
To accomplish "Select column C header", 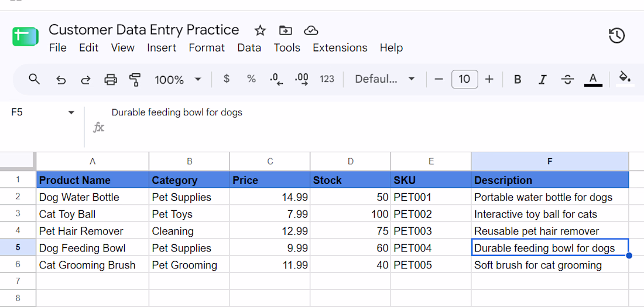I will click(270, 162).
